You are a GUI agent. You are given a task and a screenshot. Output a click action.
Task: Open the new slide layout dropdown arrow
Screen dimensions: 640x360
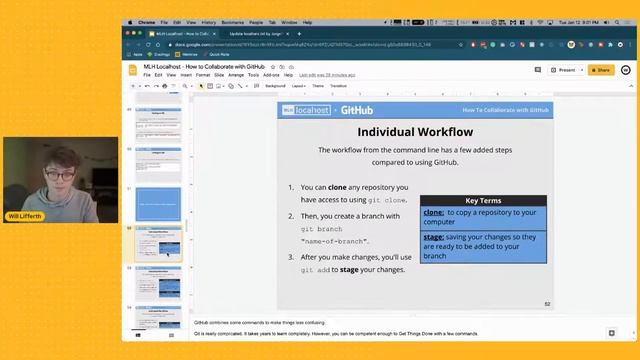(140, 86)
